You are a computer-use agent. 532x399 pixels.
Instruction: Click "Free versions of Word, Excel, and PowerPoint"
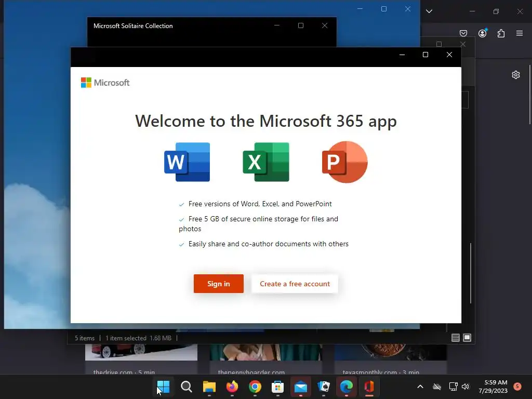coord(260,204)
